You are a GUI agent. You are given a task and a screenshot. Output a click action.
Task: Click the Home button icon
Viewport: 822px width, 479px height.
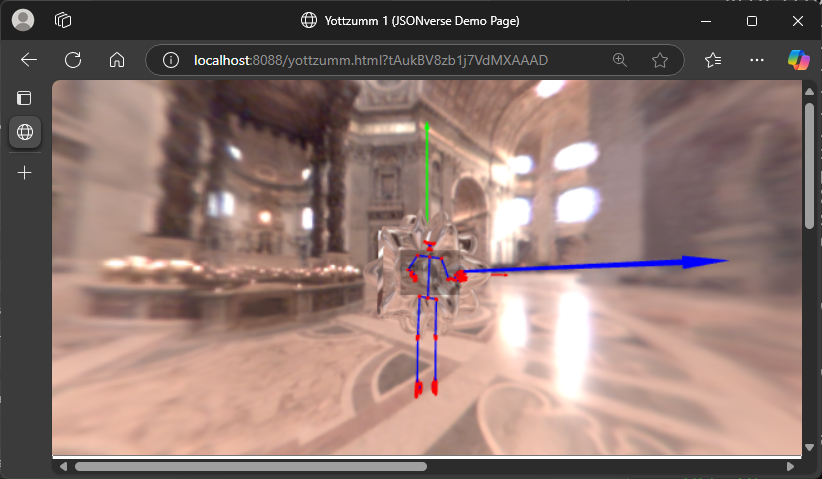tap(117, 60)
